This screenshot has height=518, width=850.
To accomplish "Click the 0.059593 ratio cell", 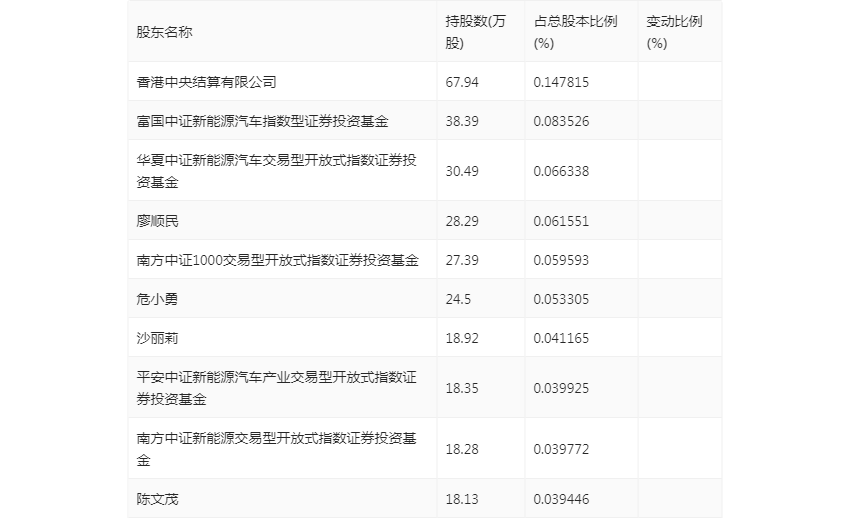I will tap(561, 260).
